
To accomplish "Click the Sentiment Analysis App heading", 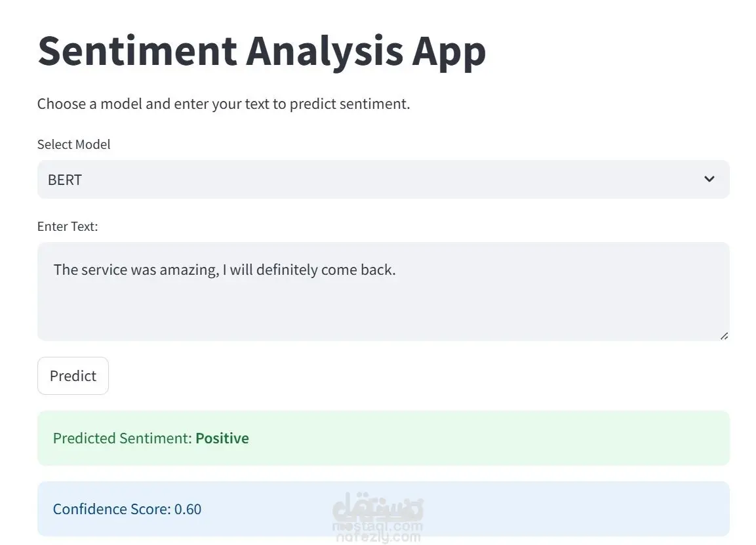I will tap(262, 52).
